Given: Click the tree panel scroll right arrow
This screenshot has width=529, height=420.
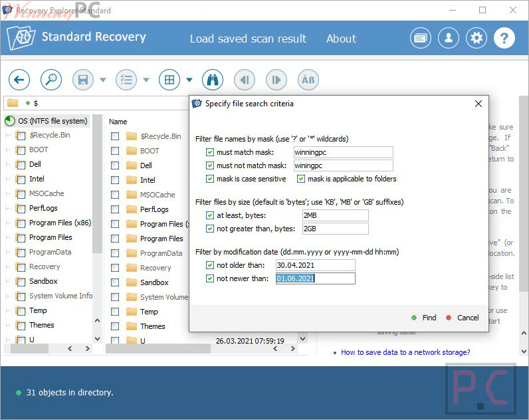Looking at the screenshot, I should click(87, 348).
